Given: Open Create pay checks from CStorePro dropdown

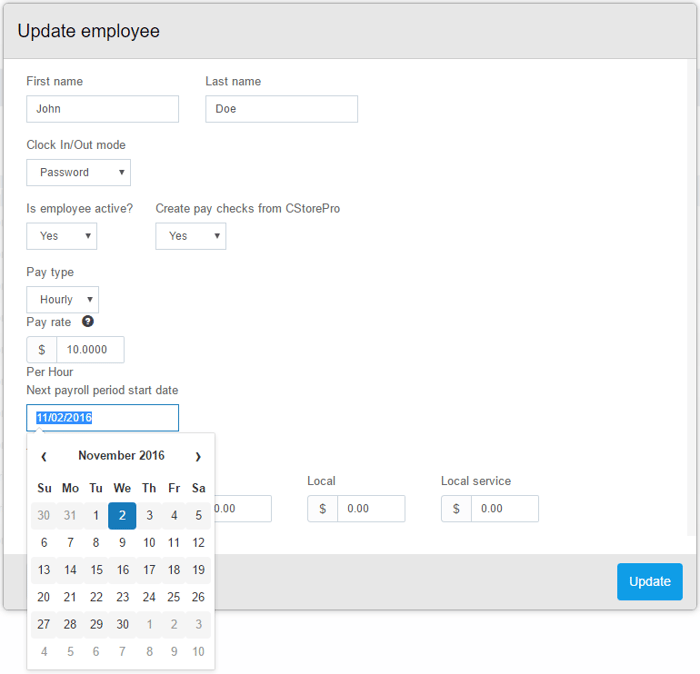Looking at the screenshot, I should coord(190,236).
